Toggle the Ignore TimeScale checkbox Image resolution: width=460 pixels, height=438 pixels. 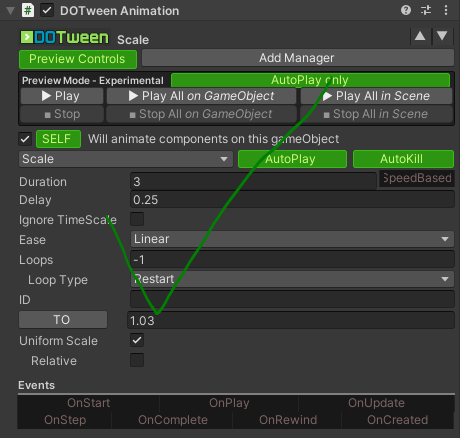click(137, 219)
